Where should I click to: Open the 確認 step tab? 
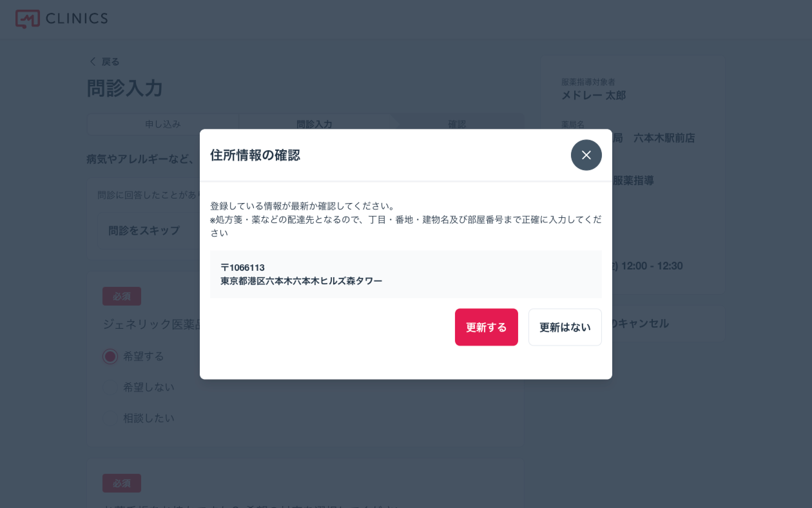[457, 124]
